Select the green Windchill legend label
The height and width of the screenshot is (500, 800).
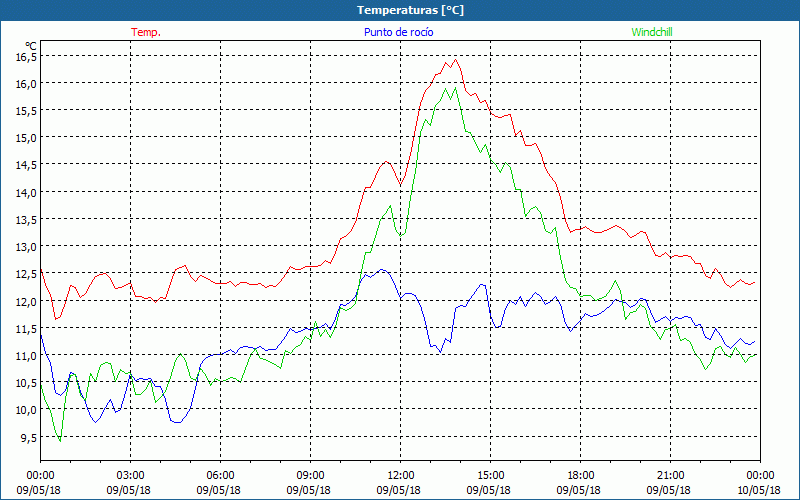(652, 32)
